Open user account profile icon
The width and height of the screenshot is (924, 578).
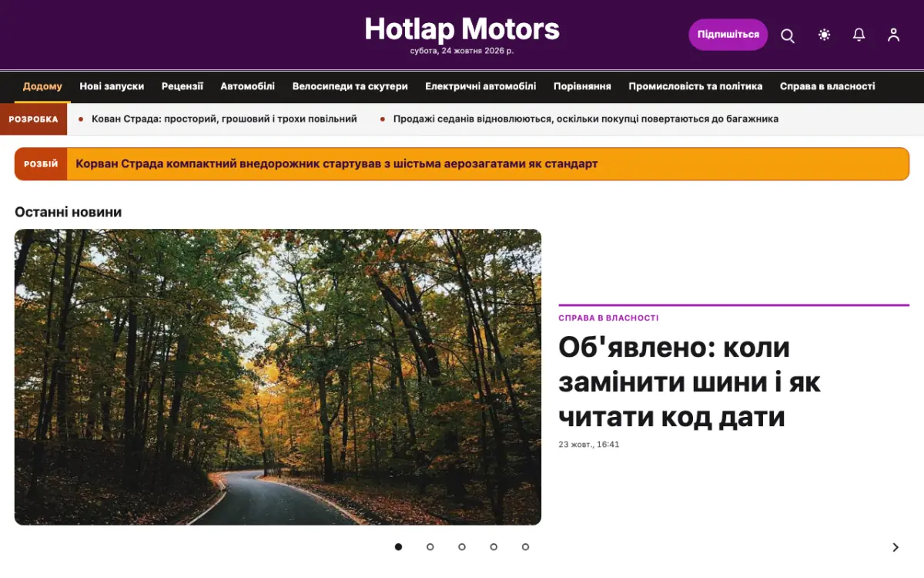click(893, 35)
